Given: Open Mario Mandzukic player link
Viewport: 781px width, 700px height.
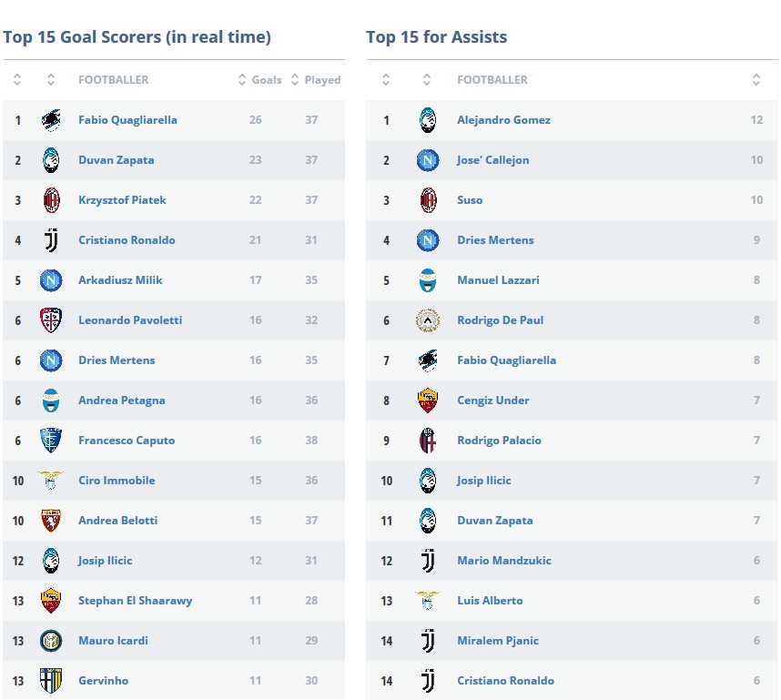Looking at the screenshot, I should (x=503, y=561).
